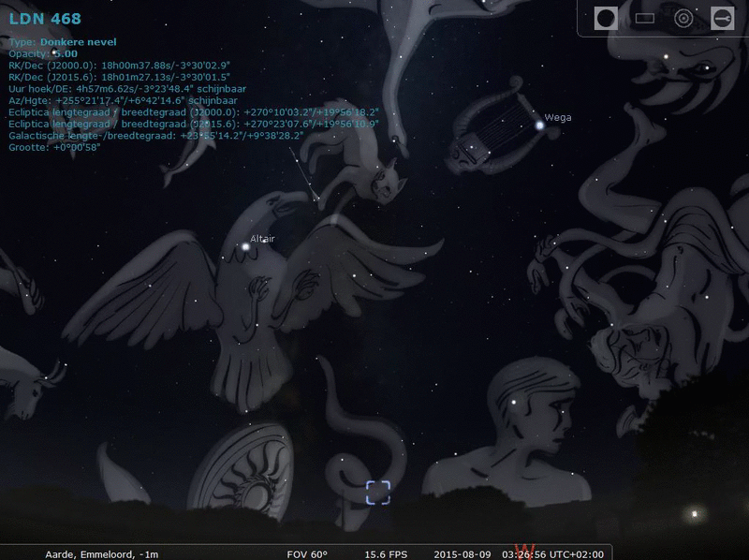Viewport: 749px width, 560px height.
Task: Select the star Altair
Action: click(x=245, y=247)
